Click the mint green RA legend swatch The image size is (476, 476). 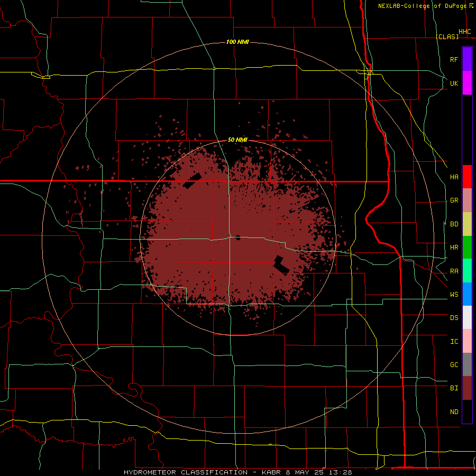467,271
